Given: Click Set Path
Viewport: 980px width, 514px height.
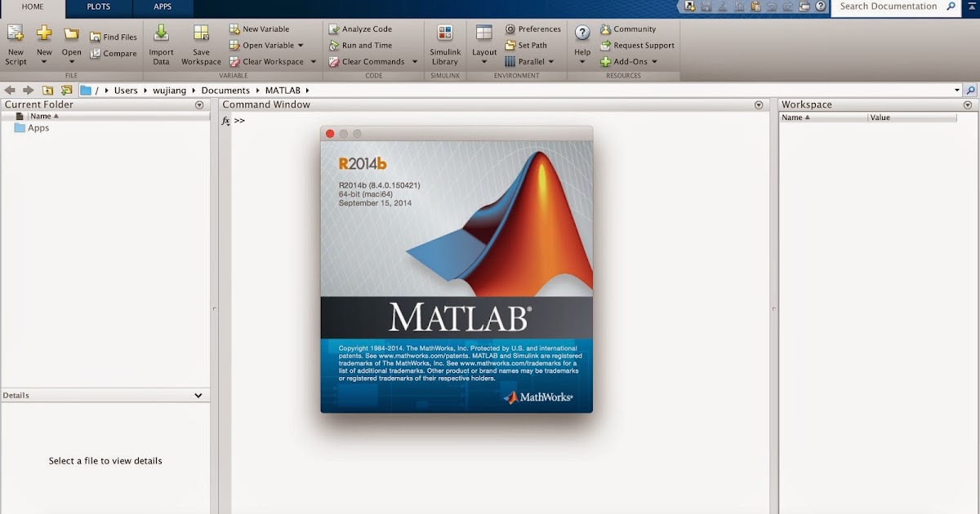Looking at the screenshot, I should [526, 46].
